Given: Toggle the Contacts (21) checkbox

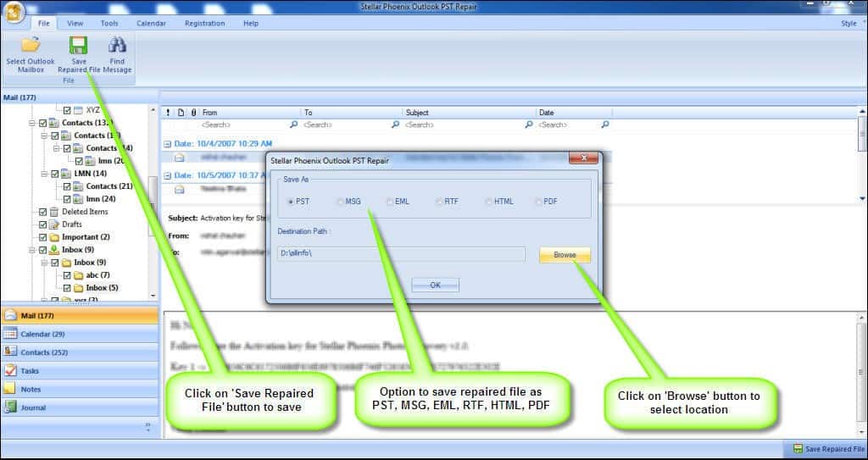Looking at the screenshot, I should click(67, 186).
